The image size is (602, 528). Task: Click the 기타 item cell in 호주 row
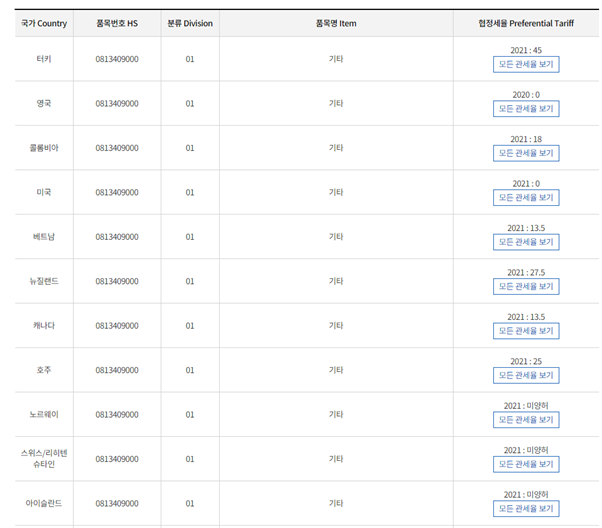pyautogui.click(x=336, y=370)
